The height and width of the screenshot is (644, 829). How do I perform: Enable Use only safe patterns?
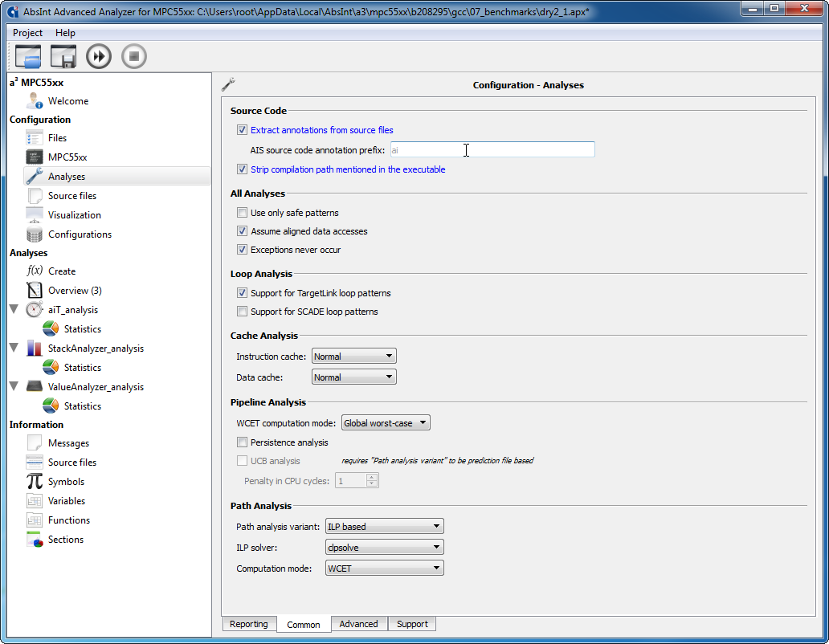coord(242,212)
